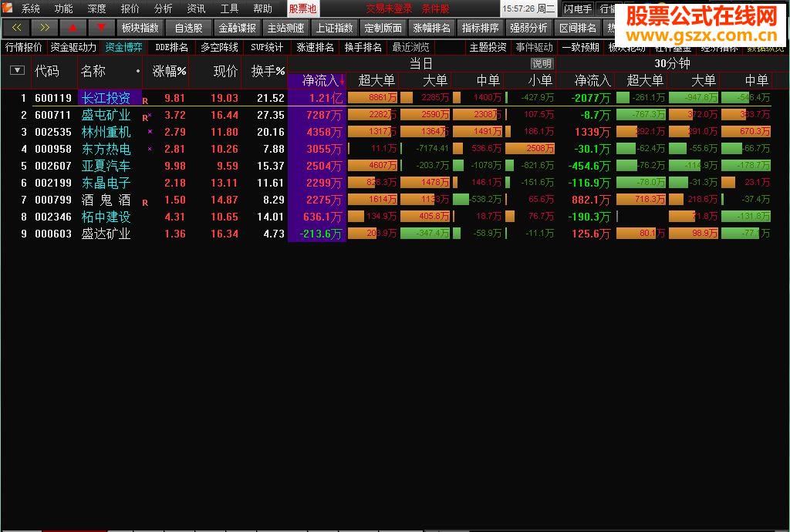The width and height of the screenshot is (790, 532).
Task: Switch to the 资金博弈 tab
Action: [123, 47]
